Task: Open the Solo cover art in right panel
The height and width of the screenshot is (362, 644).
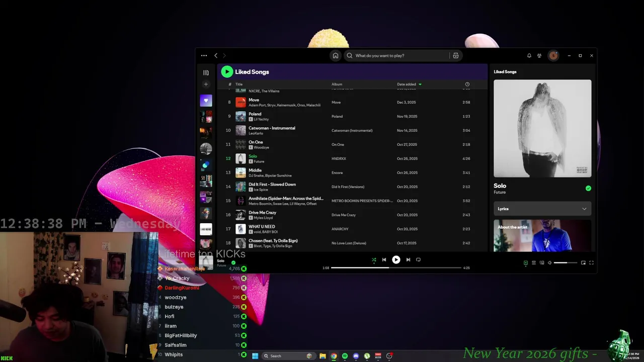Action: 542,128
